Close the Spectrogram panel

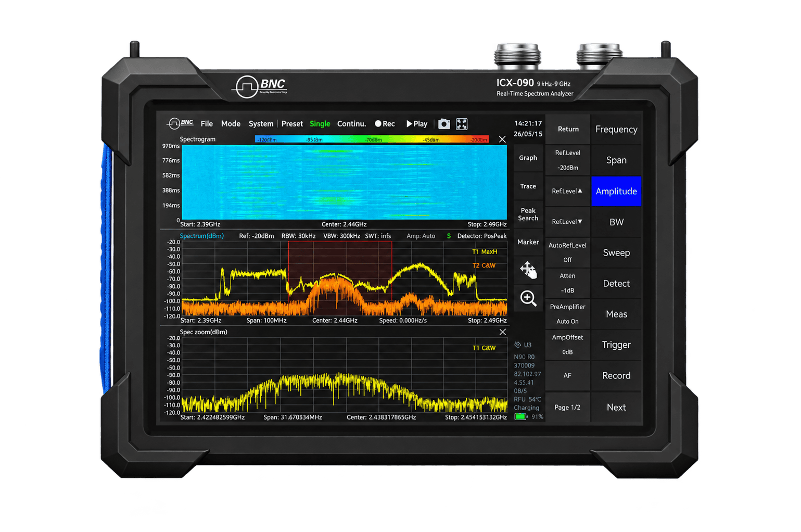(502, 139)
